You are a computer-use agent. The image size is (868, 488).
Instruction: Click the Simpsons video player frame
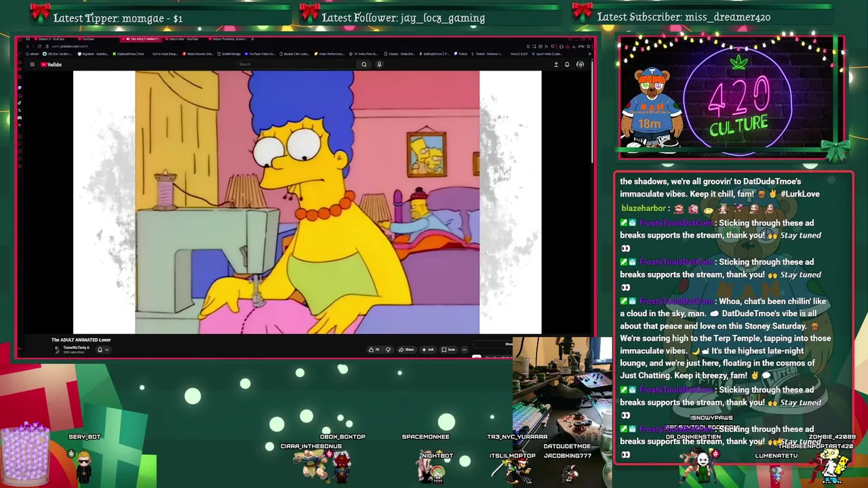click(307, 202)
